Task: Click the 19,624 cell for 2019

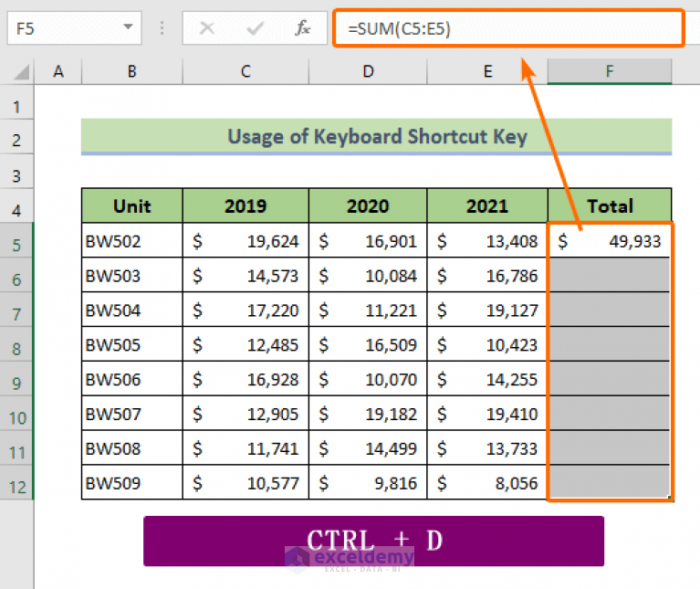Action: (x=246, y=241)
